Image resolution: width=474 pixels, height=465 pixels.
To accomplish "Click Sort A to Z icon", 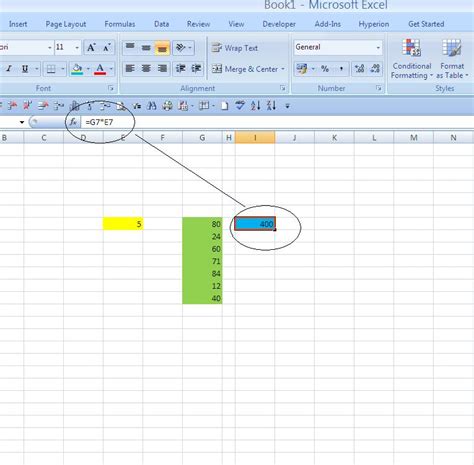I will (x=255, y=106).
